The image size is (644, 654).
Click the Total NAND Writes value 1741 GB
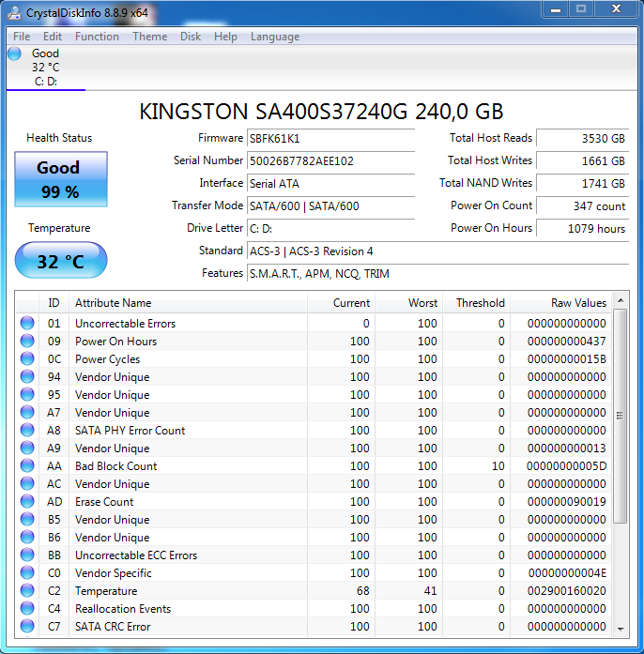point(582,184)
